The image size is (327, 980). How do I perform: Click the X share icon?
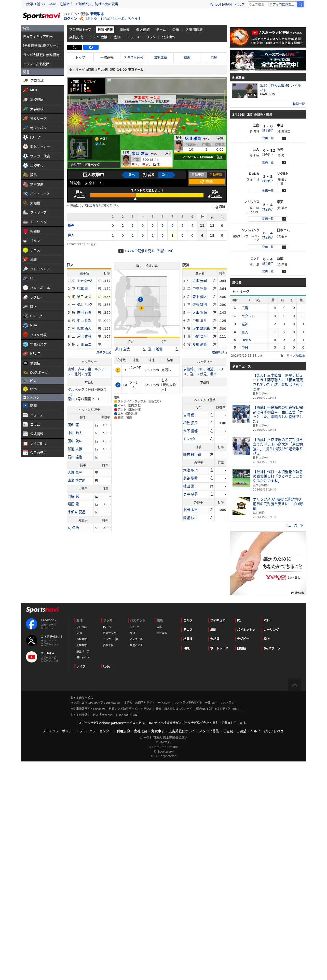click(74, 48)
